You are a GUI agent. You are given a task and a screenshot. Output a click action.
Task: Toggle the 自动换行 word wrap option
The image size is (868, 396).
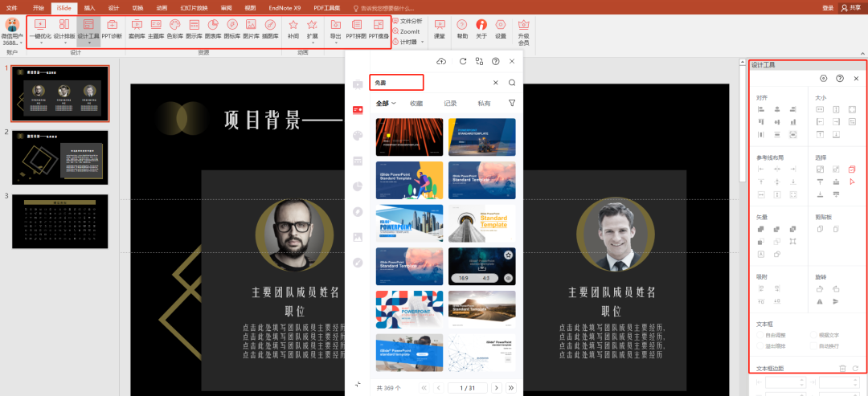point(825,345)
